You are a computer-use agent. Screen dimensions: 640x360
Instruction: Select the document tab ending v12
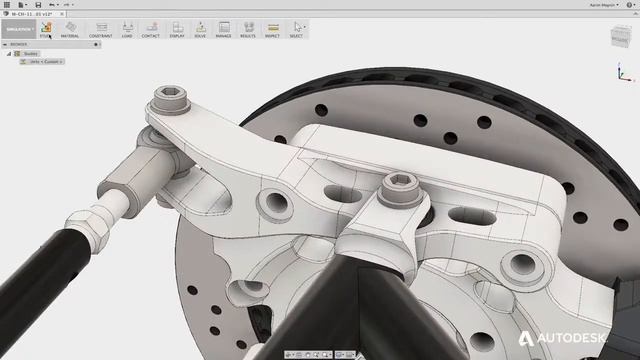pos(32,14)
